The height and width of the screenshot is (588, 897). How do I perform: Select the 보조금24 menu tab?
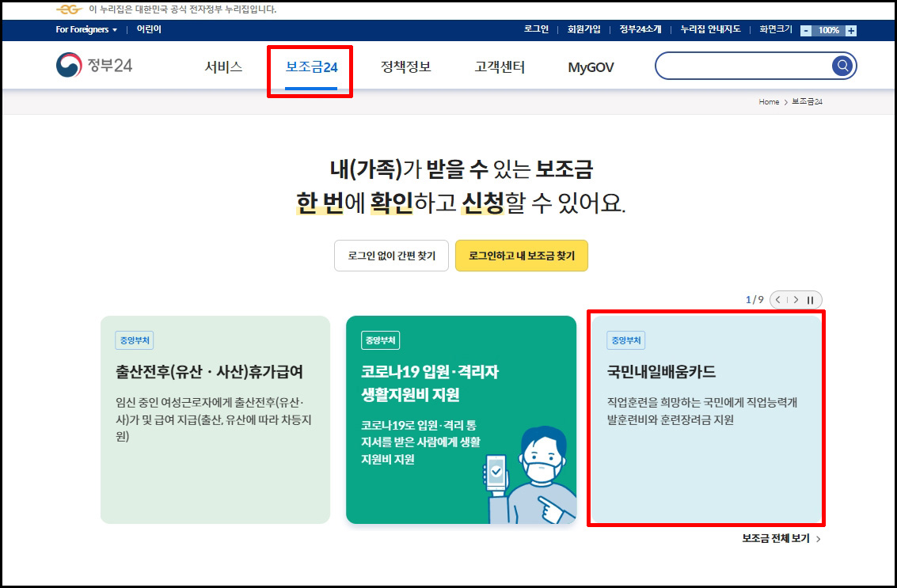point(311,67)
